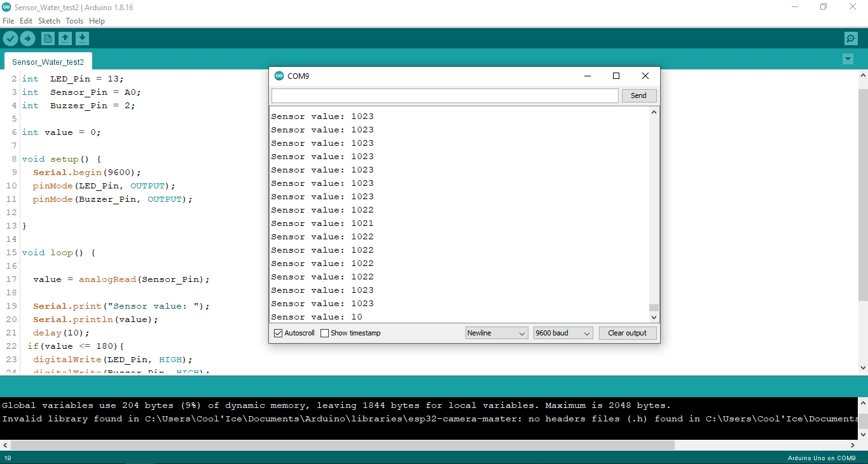Click the console horizontal scrollbar thumb
This screenshot has height=464, width=868.
(343, 446)
